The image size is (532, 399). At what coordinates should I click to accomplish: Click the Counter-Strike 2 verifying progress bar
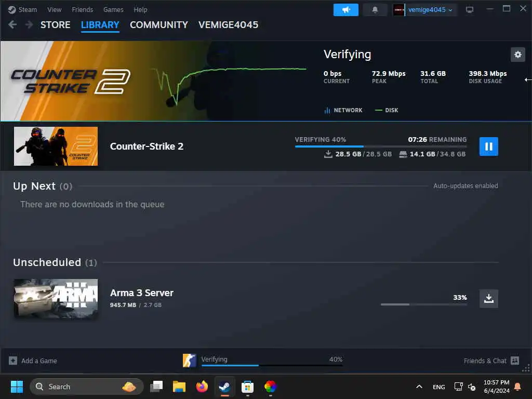pos(381,146)
